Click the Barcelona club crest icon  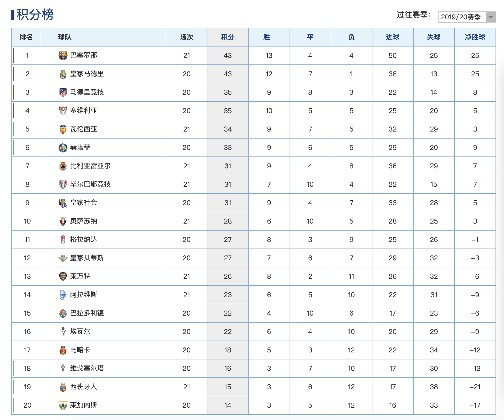[x=63, y=55]
